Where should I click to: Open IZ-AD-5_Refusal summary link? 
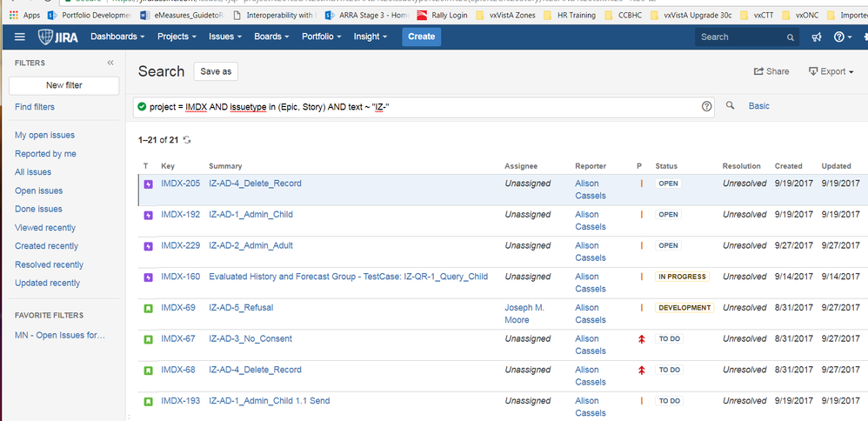pos(241,307)
